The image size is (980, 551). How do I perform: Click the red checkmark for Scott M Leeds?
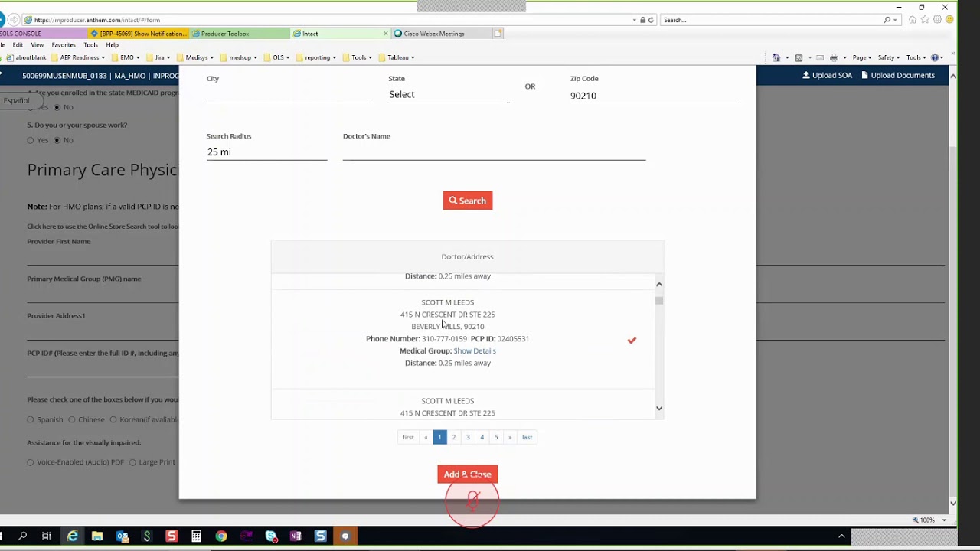pyautogui.click(x=632, y=340)
